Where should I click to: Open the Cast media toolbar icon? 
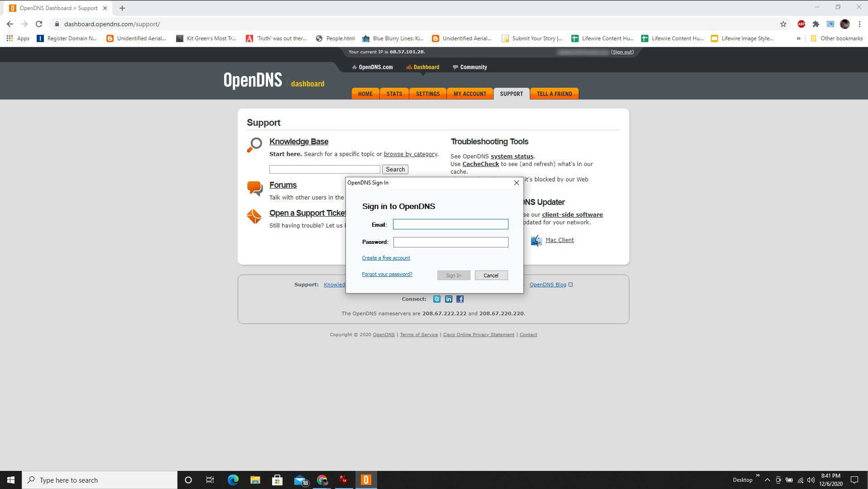[830, 24]
